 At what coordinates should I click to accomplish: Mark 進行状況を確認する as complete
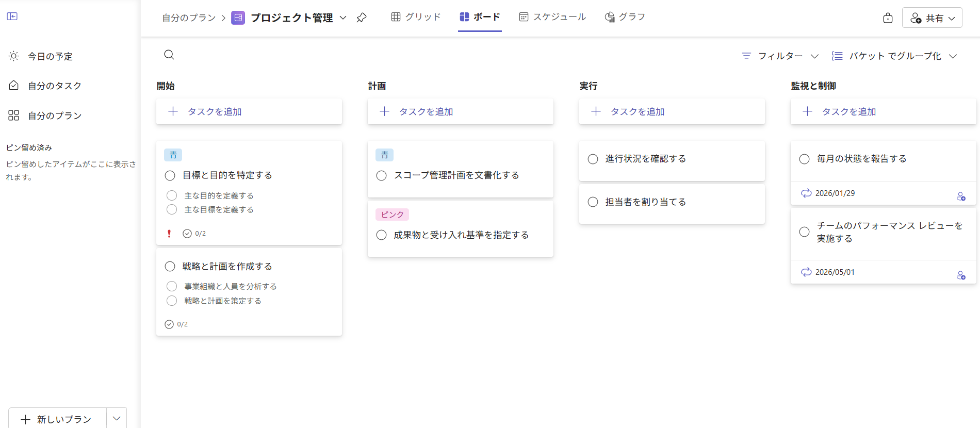593,159
